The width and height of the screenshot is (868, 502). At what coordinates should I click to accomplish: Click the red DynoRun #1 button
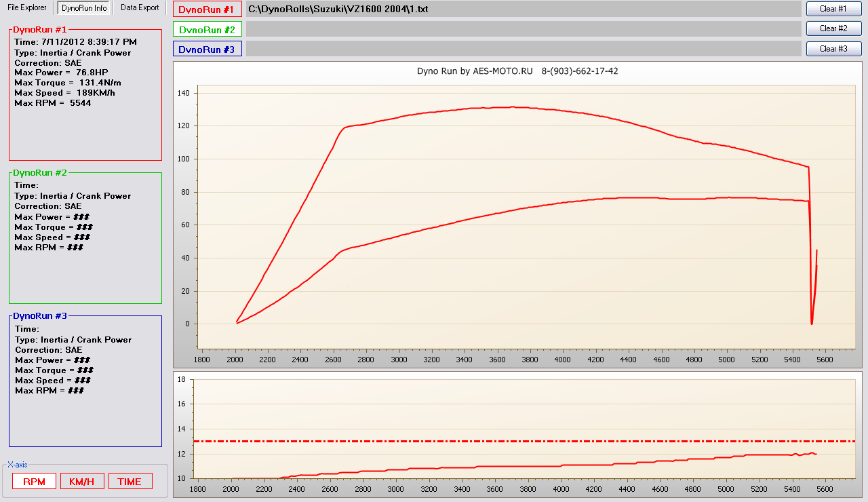tap(206, 9)
